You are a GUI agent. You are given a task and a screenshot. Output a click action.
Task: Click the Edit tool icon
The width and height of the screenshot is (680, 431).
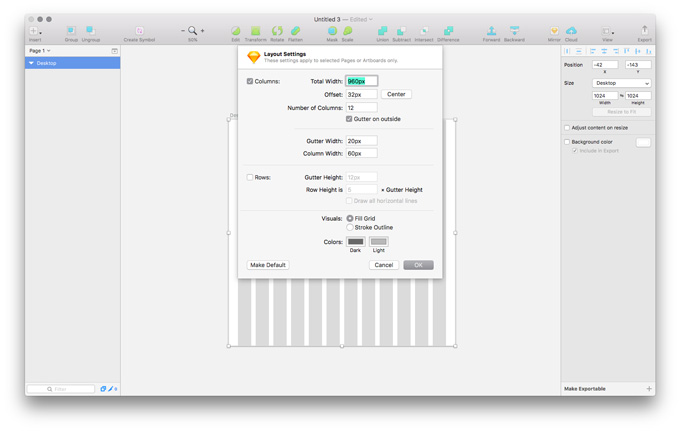tap(235, 31)
